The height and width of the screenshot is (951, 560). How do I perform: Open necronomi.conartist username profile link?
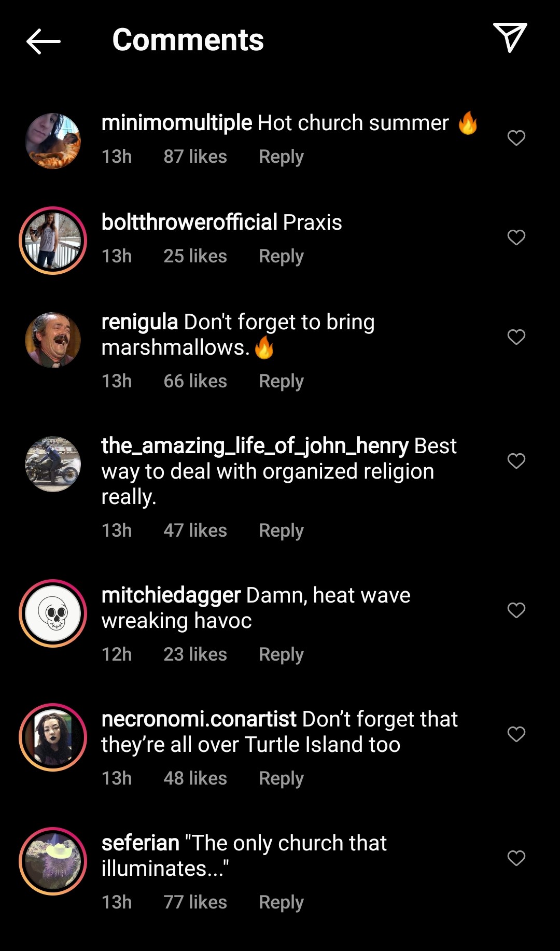tap(199, 719)
